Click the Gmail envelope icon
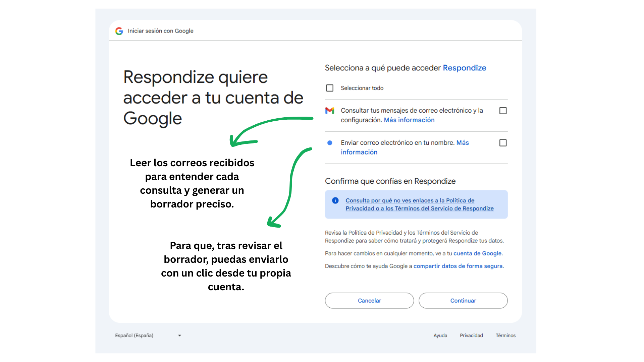 pos(330,111)
